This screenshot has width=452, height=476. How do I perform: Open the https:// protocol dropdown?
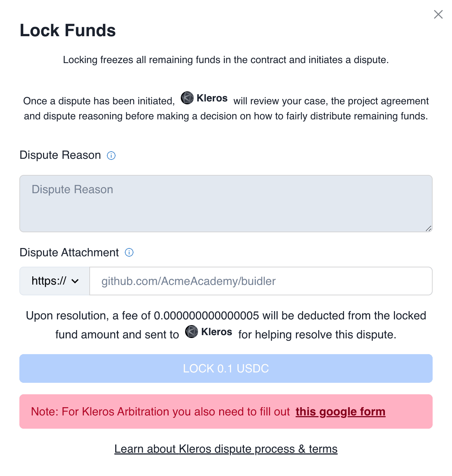55,281
